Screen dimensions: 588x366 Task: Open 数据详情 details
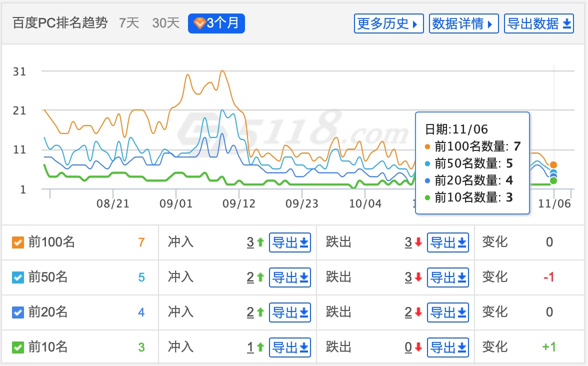tap(463, 23)
